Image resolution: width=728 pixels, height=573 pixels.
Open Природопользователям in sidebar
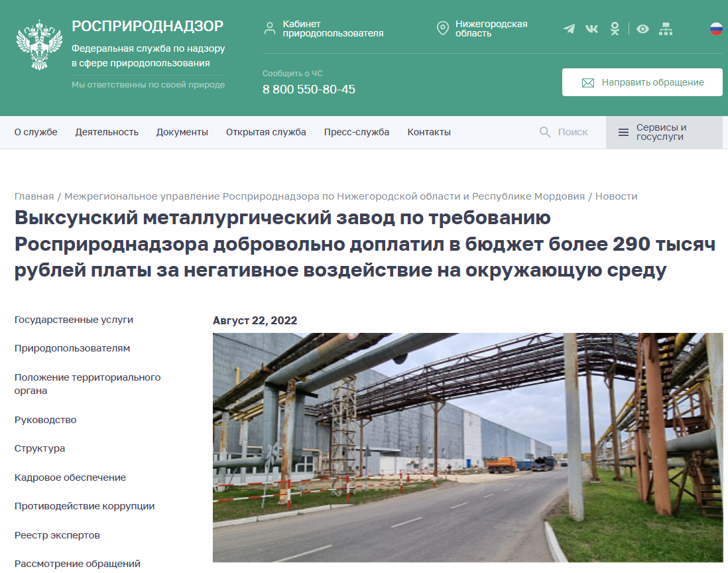pyautogui.click(x=72, y=349)
